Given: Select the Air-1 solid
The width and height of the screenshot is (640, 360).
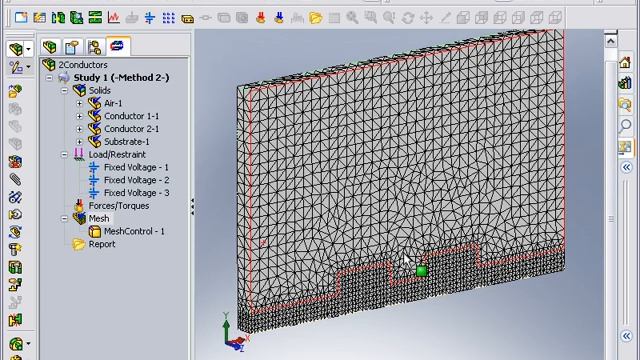Looking at the screenshot, I should coord(113,103).
